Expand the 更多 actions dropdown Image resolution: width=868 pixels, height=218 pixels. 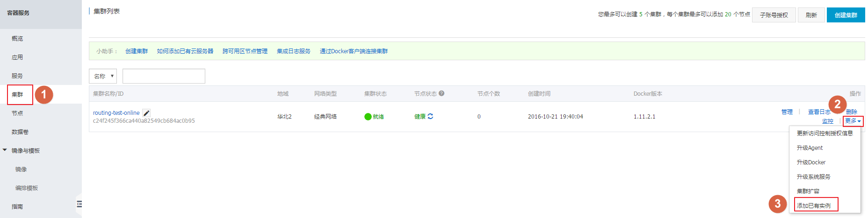[853, 121]
